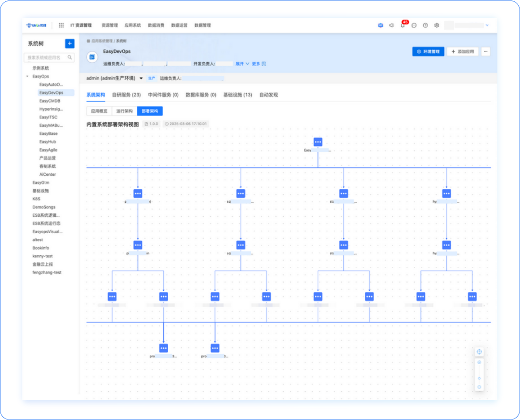520x420 pixels.
Task: Open the app launcher grid icon
Action: [61, 25]
